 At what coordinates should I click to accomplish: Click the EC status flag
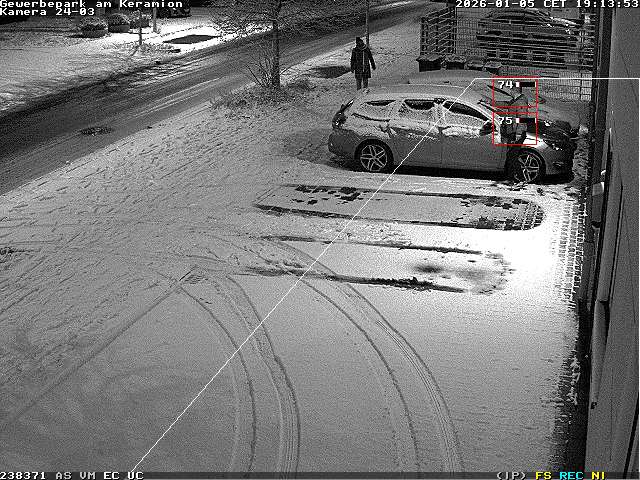click(x=111, y=475)
